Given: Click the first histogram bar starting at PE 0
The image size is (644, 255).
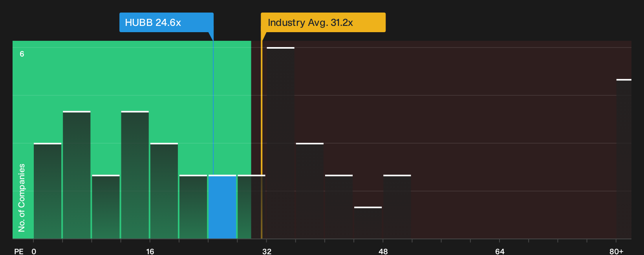Looking at the screenshot, I should point(48,191).
